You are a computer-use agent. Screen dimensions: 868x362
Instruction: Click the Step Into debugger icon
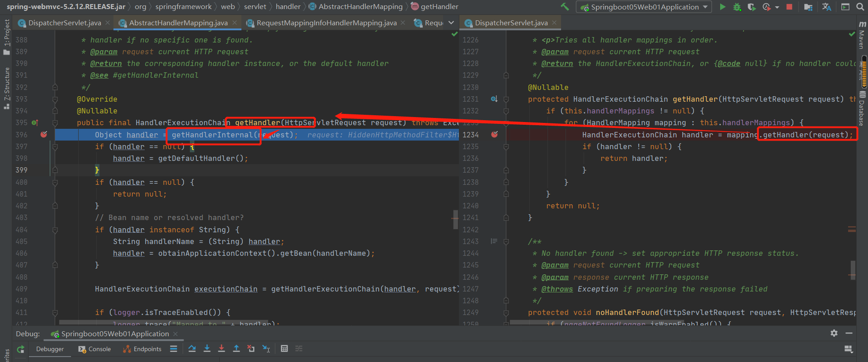click(x=207, y=348)
